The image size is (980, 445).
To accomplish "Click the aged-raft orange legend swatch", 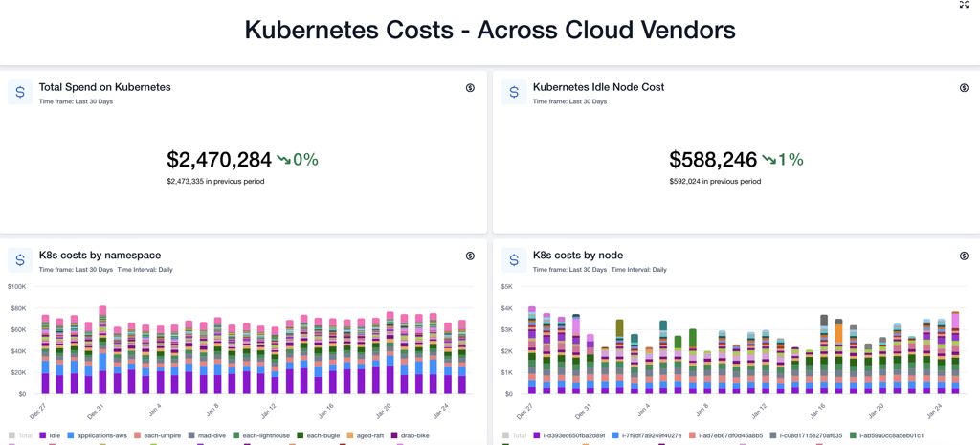I will click(350, 435).
